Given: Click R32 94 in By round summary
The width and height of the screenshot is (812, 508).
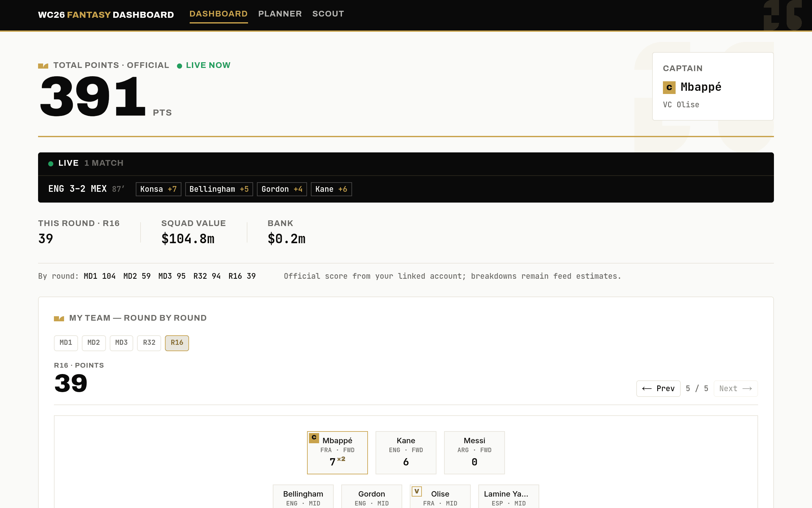Looking at the screenshot, I should pyautogui.click(x=207, y=276).
